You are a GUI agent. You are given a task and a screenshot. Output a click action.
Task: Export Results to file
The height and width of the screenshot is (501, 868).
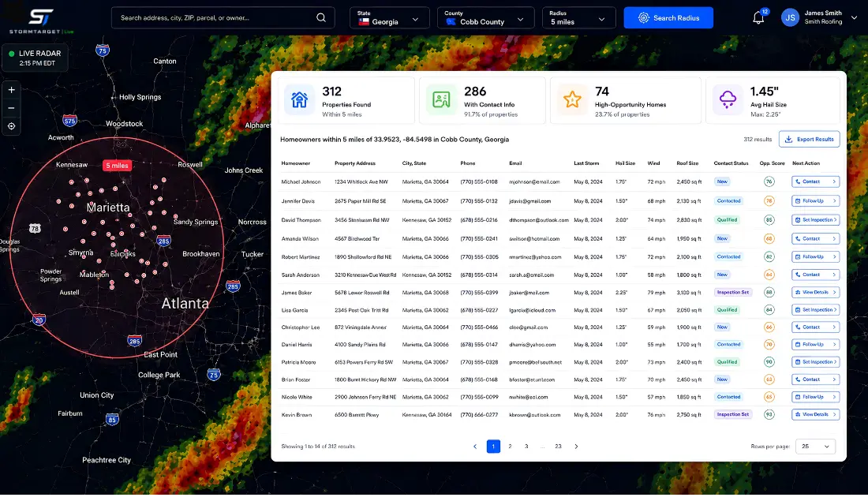tap(810, 139)
